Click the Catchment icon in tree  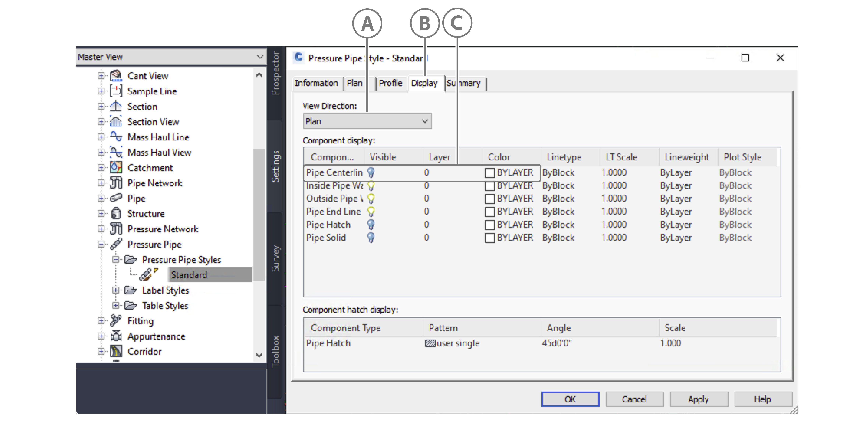[116, 167]
